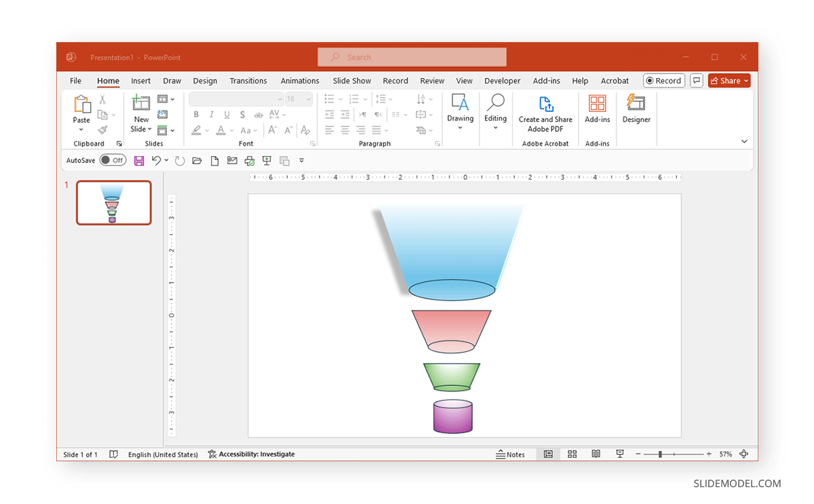Click English (United States) language
Image resolution: width=814 pixels, height=504 pixels.
tap(163, 454)
